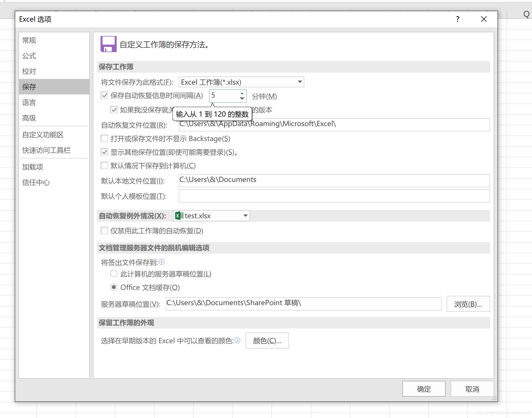The image size is (532, 418).
Task: Click the 浏览(B)... button
Action: 468,304
